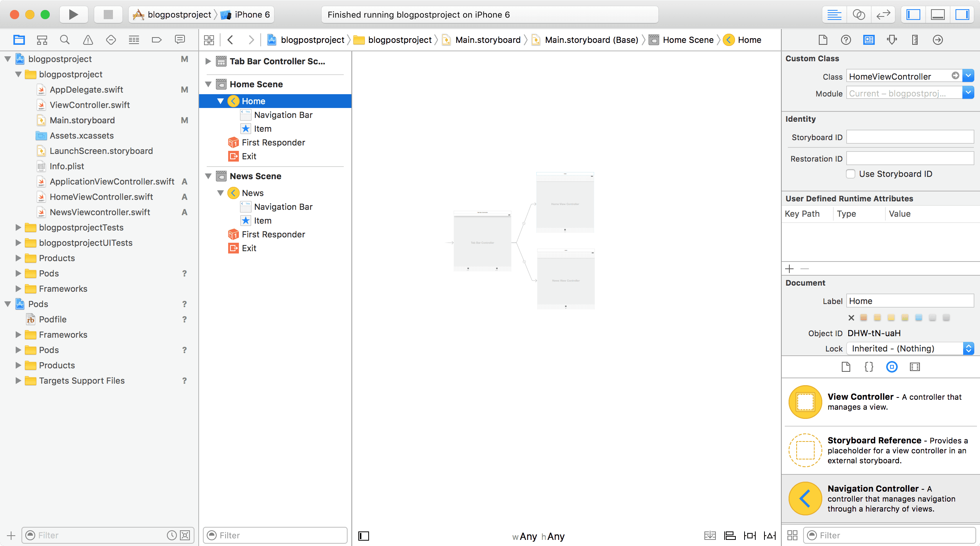Screen dimensions: 980x546
Task: Expand the Tab Bar Controller Scene
Action: pyautogui.click(x=208, y=61)
